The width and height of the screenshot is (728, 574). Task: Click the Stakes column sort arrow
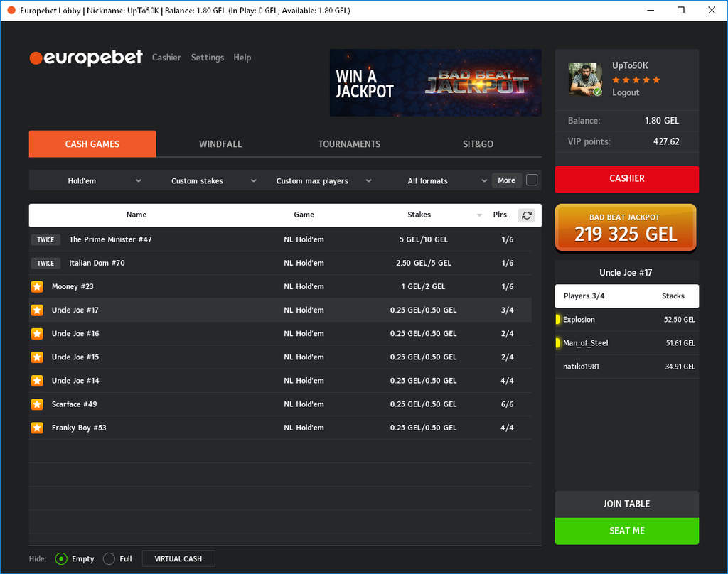coord(479,215)
